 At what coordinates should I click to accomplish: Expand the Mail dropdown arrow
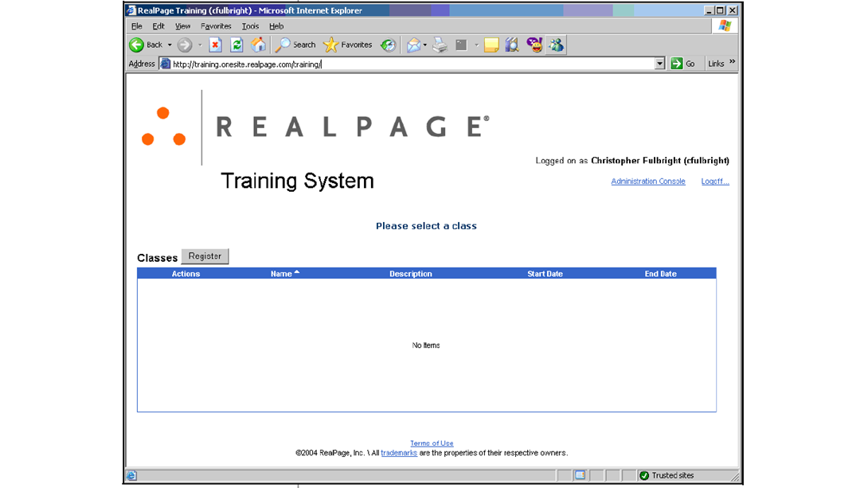point(425,45)
